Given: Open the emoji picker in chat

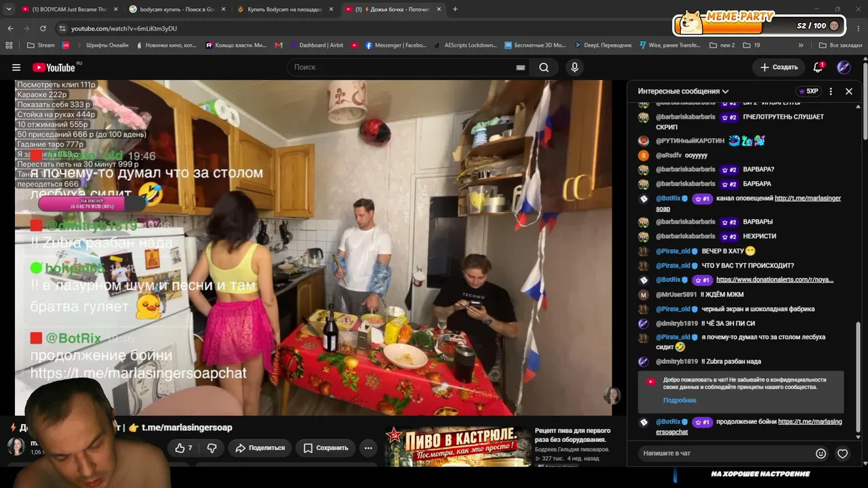Looking at the screenshot, I should pyautogui.click(x=821, y=453).
